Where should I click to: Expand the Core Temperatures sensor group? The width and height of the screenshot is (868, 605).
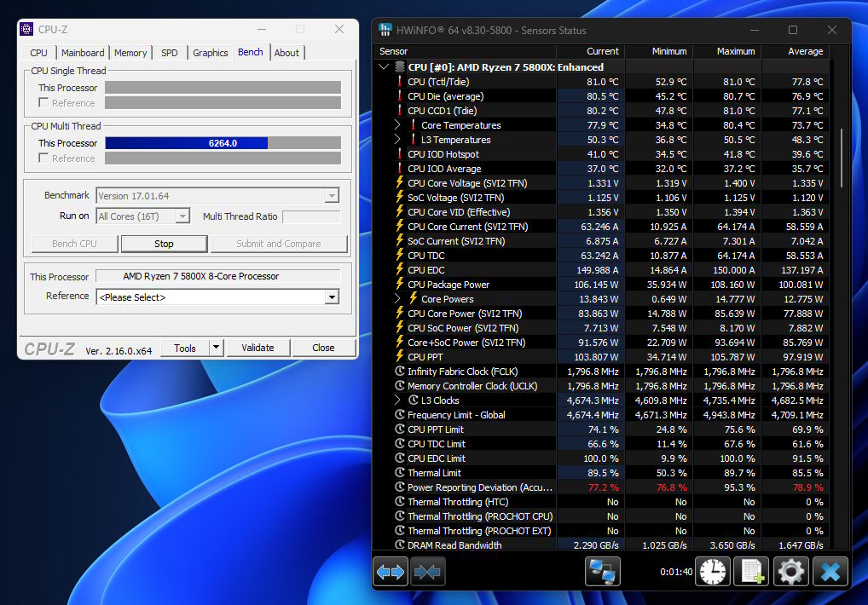coord(397,125)
